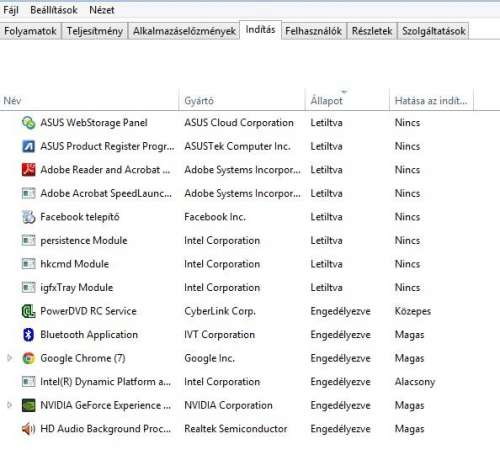Click the Letiltva status for hkcmd Module
Screen dimensions: 500x460
coord(326,264)
